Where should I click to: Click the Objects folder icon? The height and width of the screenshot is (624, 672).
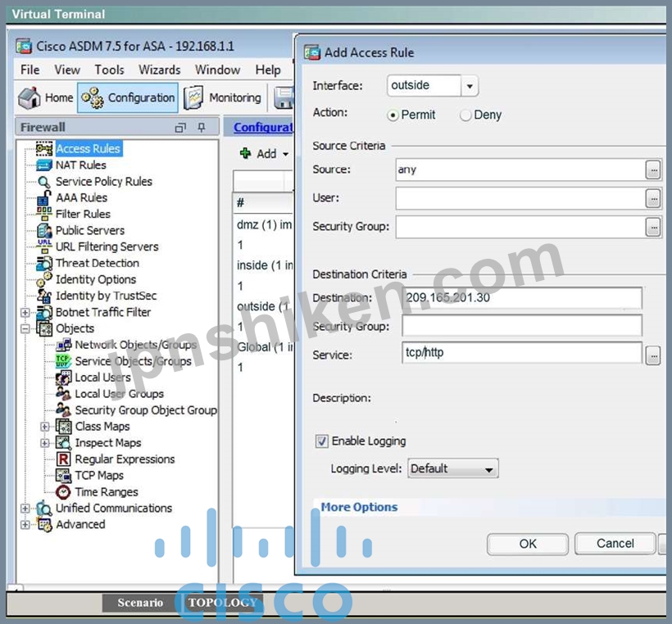(44, 328)
